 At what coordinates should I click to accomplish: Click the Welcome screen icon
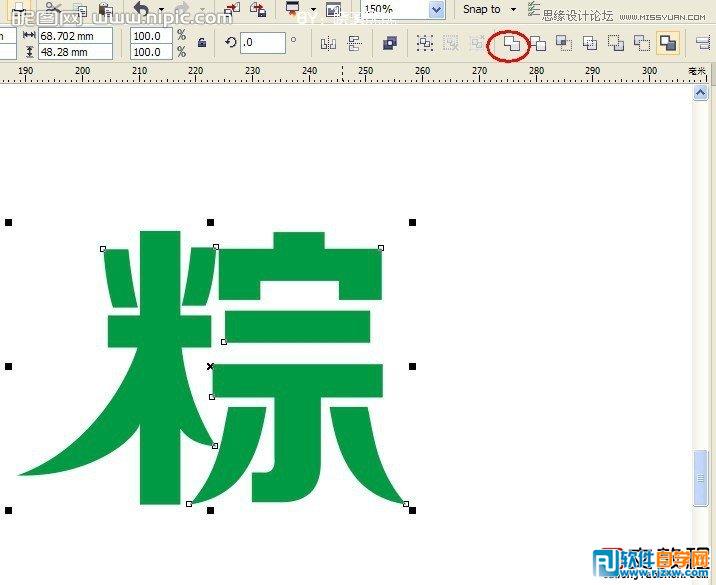(333, 9)
